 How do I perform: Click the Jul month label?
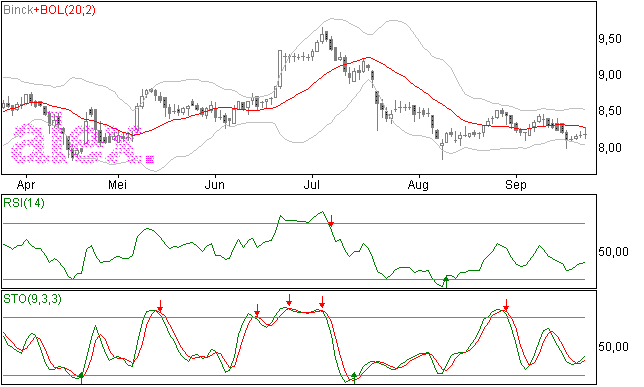(x=312, y=185)
